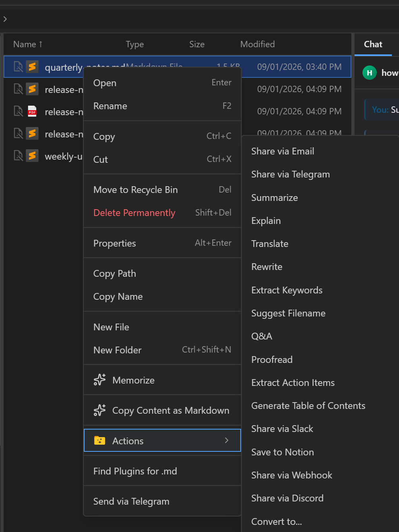Sort files by the Name column

[x=28, y=44]
